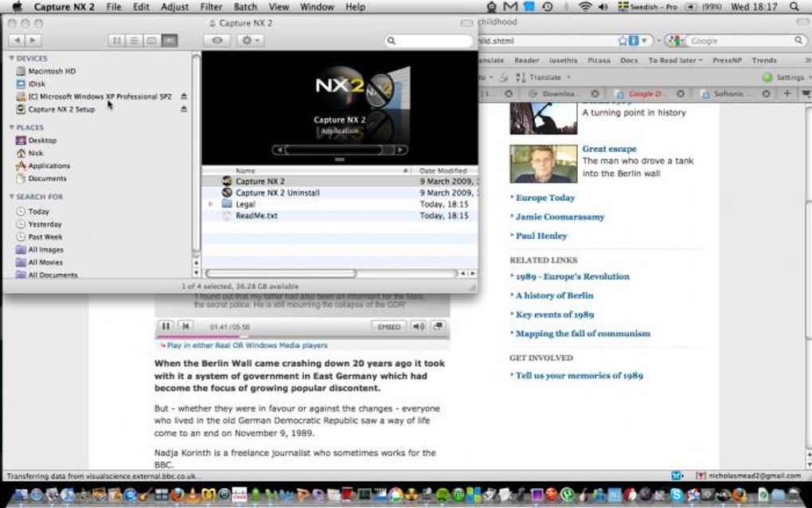Collapse the PLACES sidebar section
This screenshot has height=508, width=812.
point(11,127)
